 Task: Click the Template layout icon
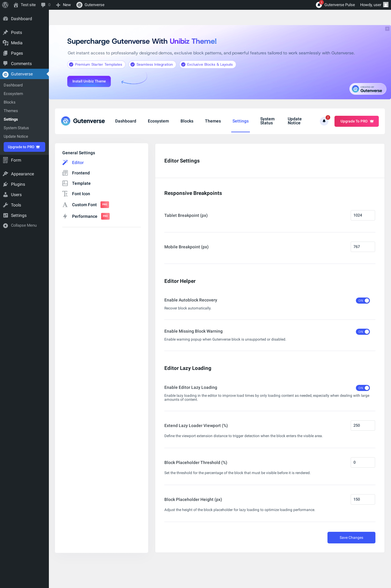(65, 183)
